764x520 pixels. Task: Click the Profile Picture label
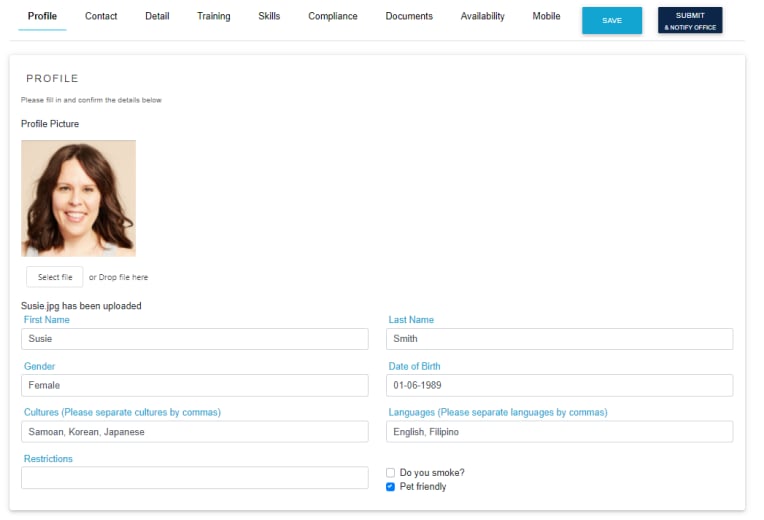coord(50,124)
